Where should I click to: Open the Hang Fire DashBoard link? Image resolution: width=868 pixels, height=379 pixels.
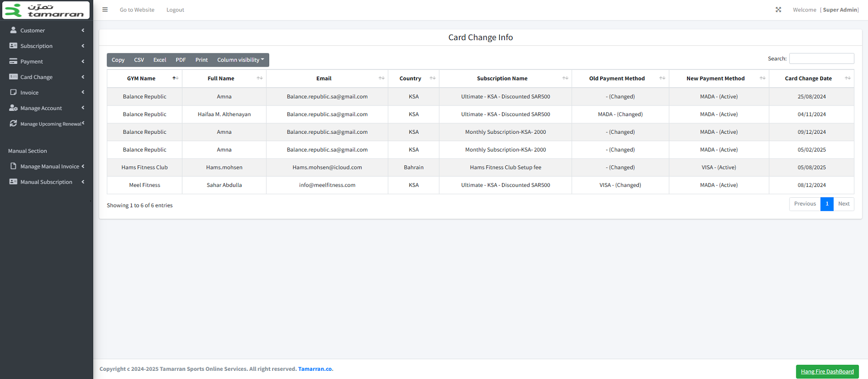[x=827, y=371]
